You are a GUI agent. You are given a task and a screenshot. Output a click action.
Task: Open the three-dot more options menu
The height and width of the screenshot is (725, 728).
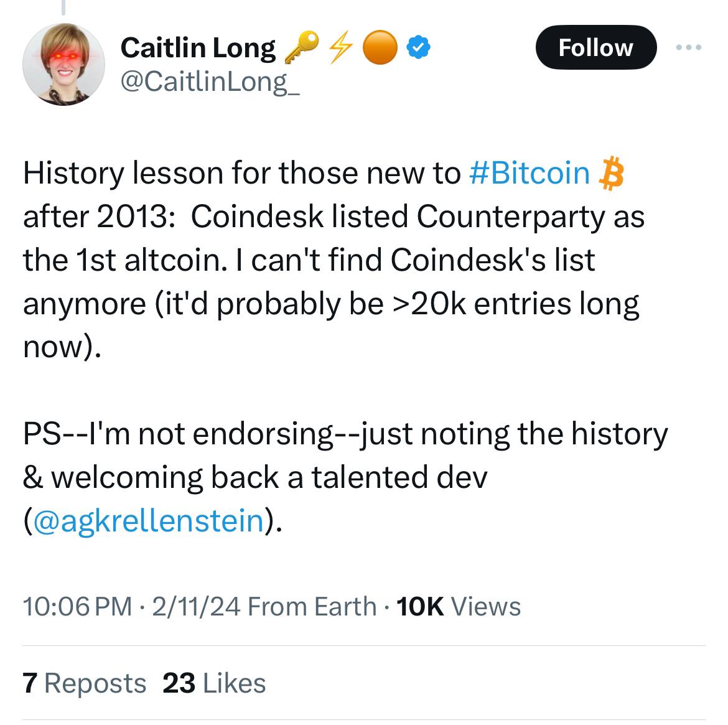(689, 47)
